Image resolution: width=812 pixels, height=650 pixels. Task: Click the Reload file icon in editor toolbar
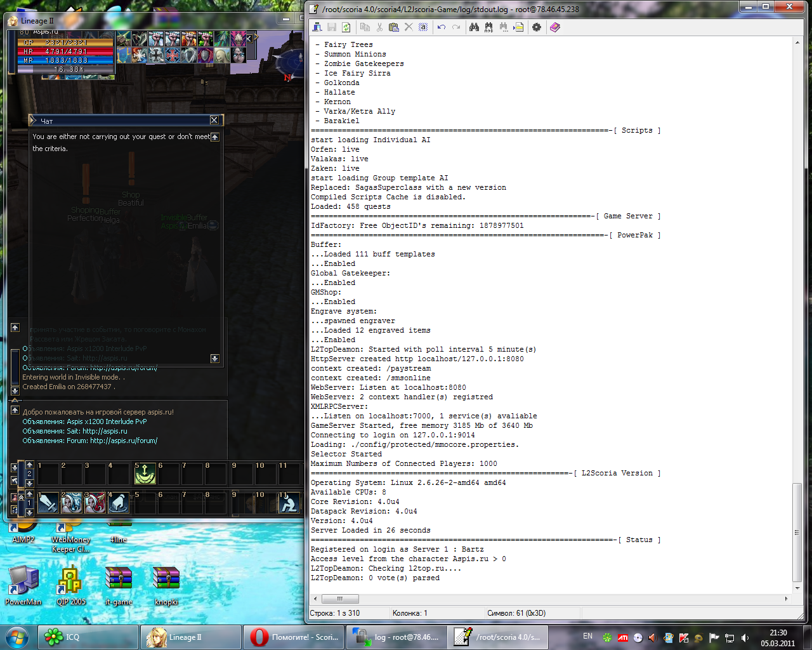click(x=346, y=27)
